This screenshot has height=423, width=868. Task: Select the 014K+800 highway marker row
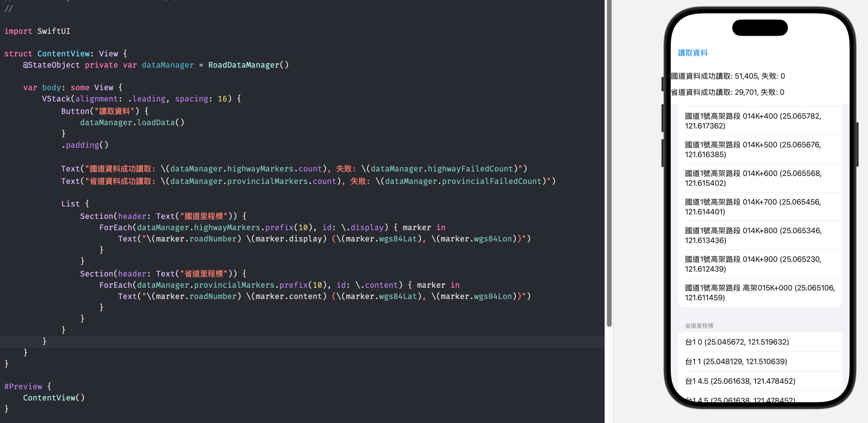pyautogui.click(x=753, y=235)
